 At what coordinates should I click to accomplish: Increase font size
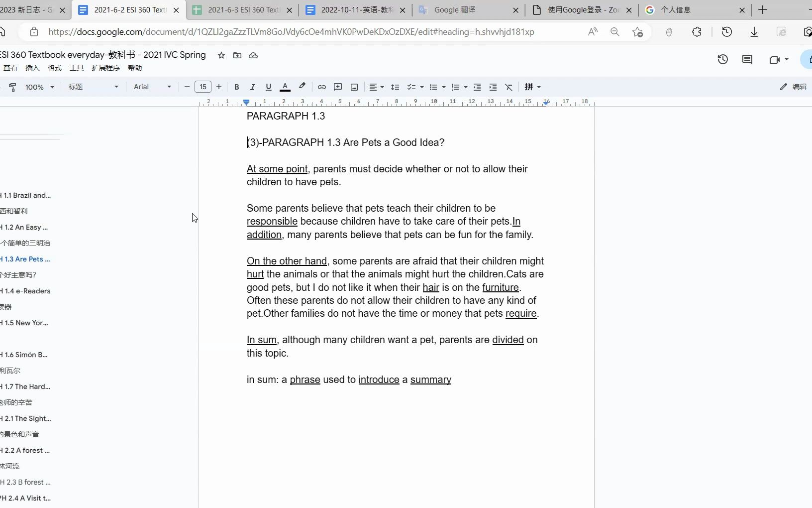tap(219, 87)
